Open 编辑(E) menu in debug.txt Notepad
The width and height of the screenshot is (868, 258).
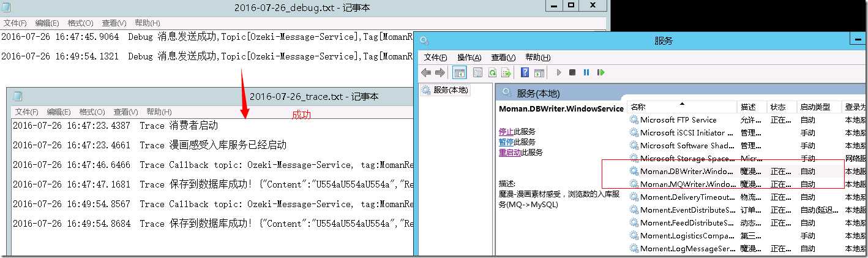tap(47, 23)
